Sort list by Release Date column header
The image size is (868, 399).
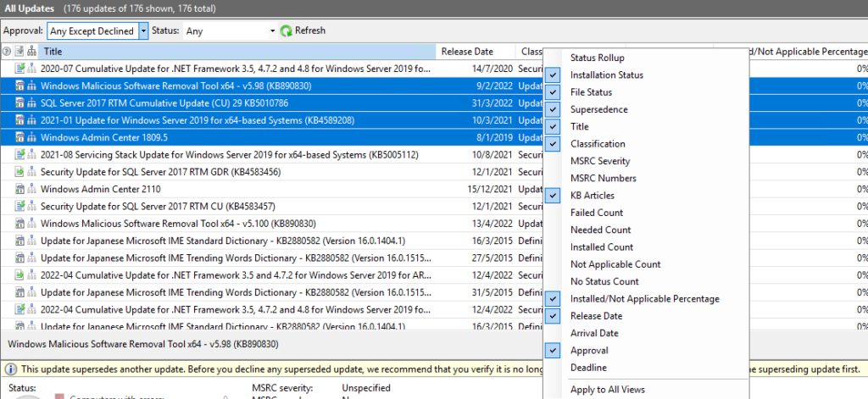tap(476, 52)
